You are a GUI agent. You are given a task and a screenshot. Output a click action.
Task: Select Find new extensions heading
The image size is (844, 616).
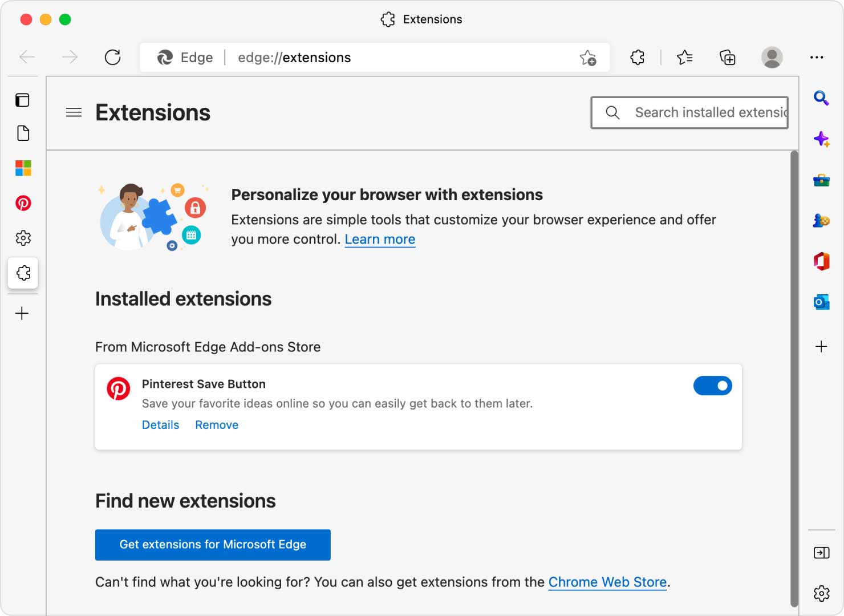(185, 501)
